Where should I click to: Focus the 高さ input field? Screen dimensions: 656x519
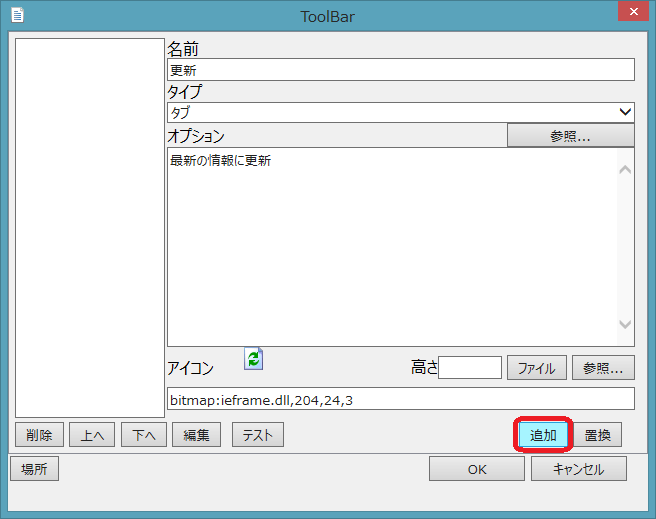pos(469,367)
